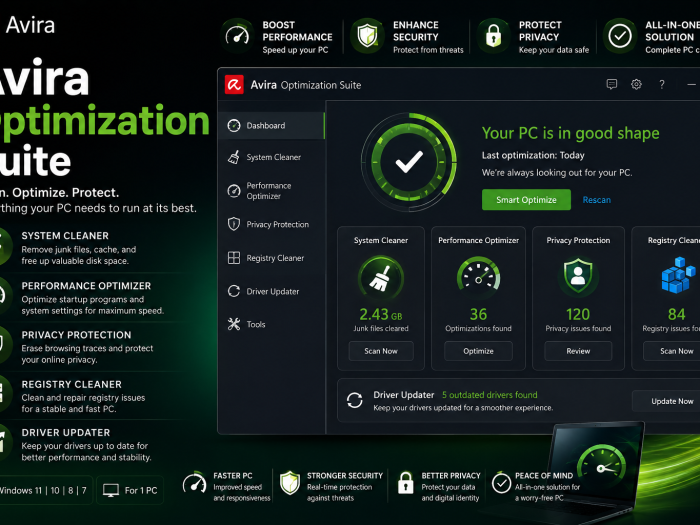This screenshot has width=700, height=525.
Task: Click the Rescan link
Action: tap(596, 200)
